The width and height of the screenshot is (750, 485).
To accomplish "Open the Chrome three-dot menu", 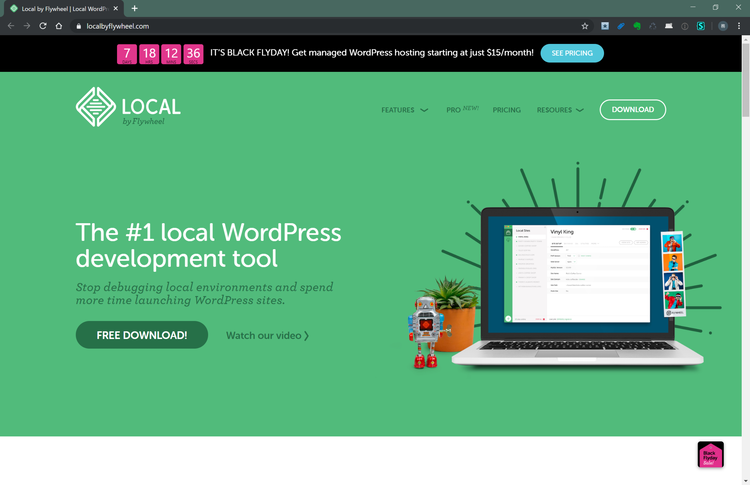I will click(739, 26).
